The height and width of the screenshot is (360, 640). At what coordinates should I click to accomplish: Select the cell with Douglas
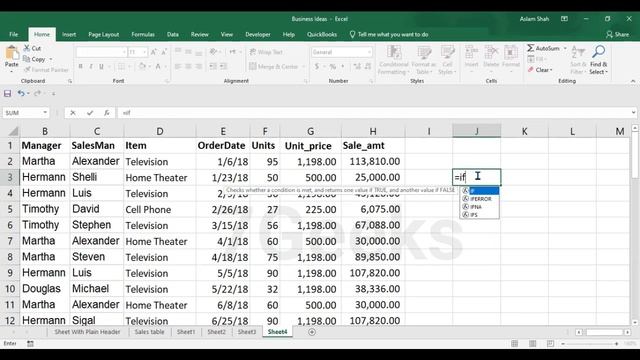tap(45, 289)
